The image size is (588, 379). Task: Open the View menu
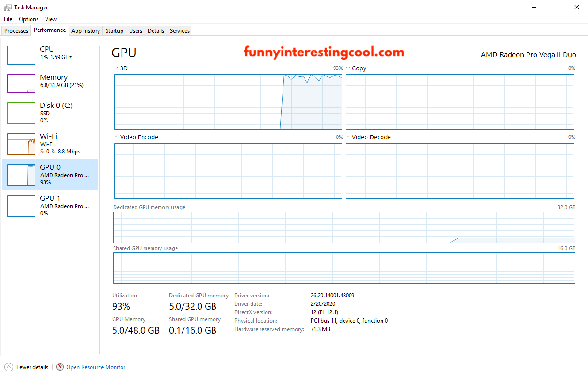coord(51,19)
